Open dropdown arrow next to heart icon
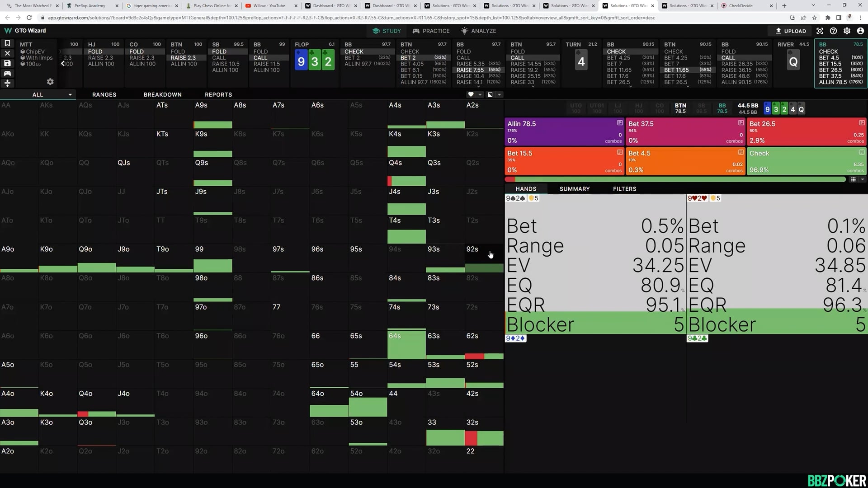This screenshot has width=868, height=488. point(480,94)
